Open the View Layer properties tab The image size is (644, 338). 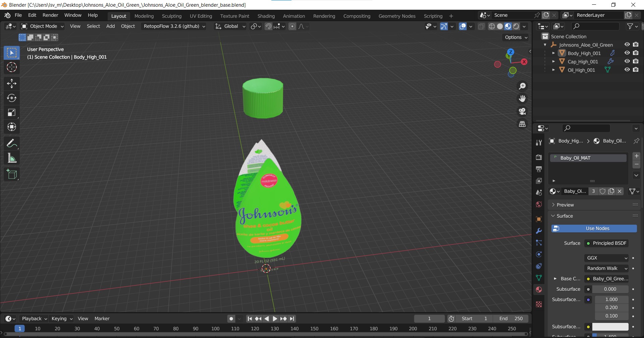pyautogui.click(x=539, y=181)
